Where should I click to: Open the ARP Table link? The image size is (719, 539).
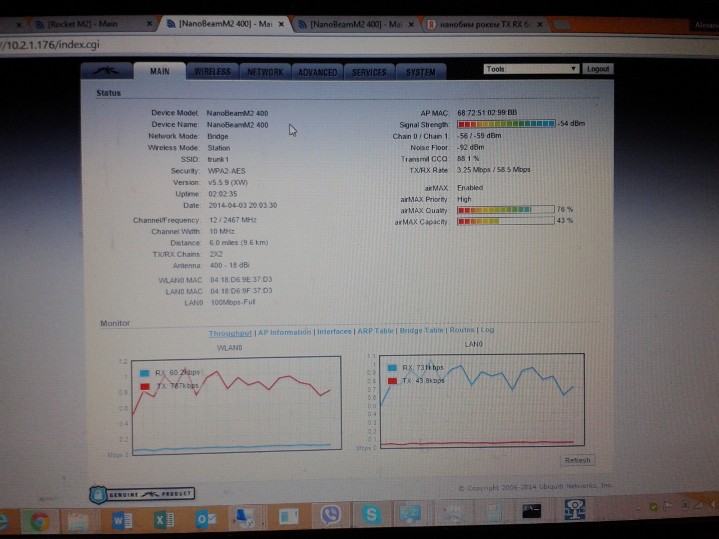coord(375,331)
